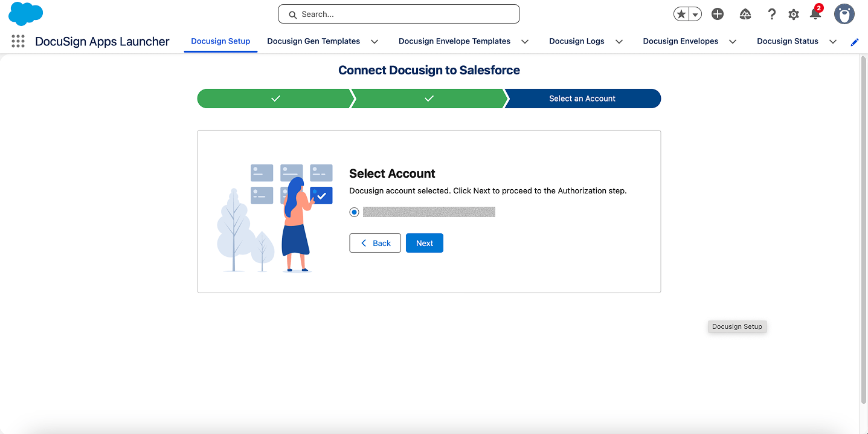Click the Next button
868x434 pixels.
[x=425, y=243]
